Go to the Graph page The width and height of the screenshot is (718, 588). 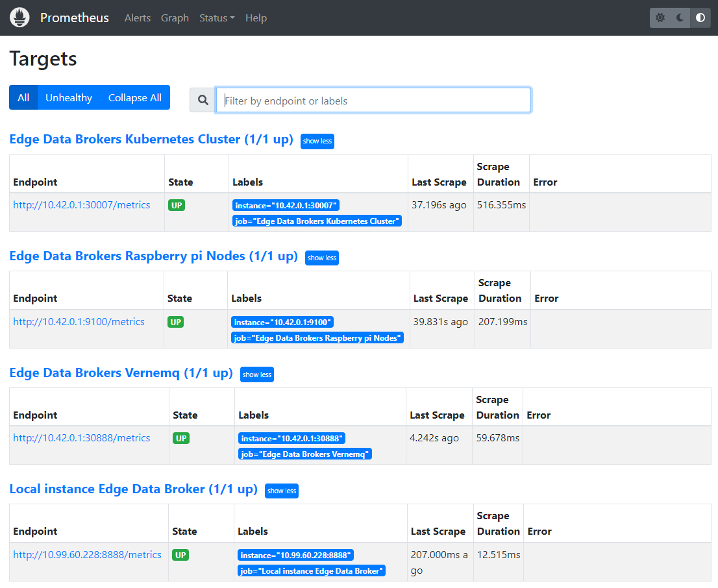(175, 18)
